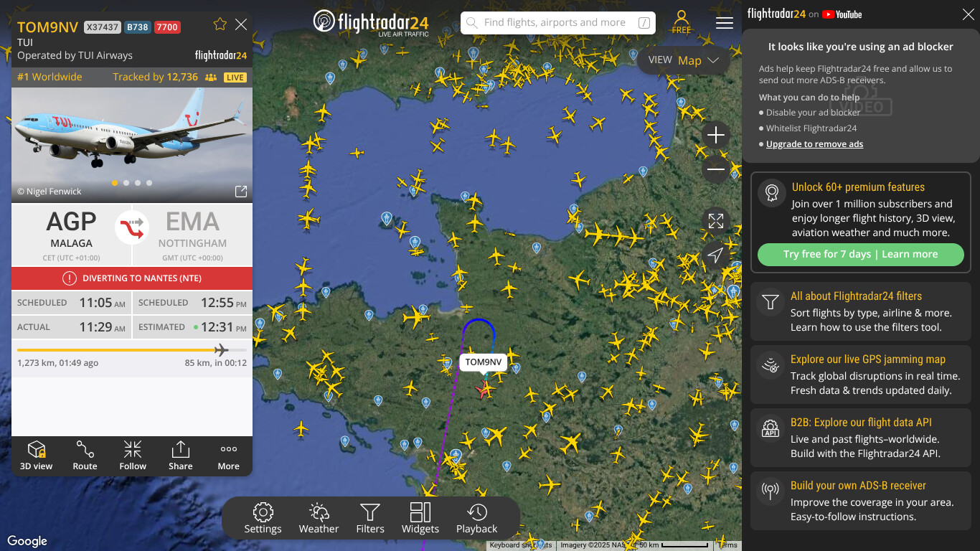Click the estimated arrival time 12:31 PM
This screenshot has width=980, height=551.
224,327
